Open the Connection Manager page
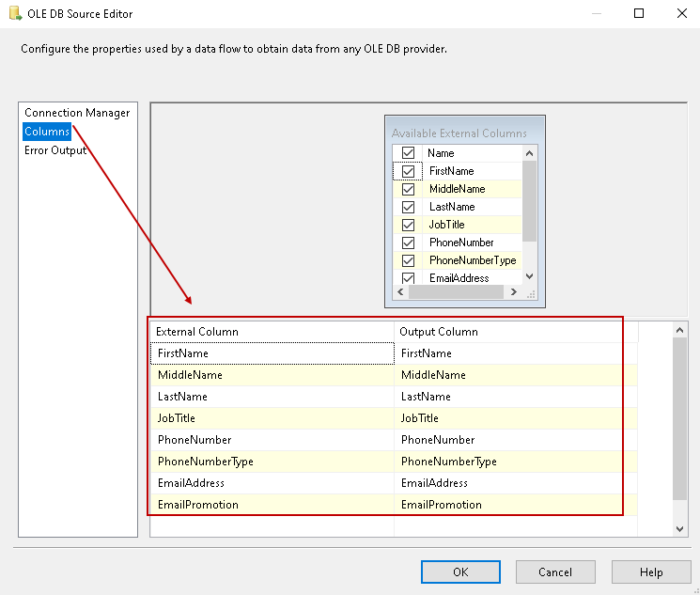This screenshot has height=595, width=700. click(x=77, y=113)
